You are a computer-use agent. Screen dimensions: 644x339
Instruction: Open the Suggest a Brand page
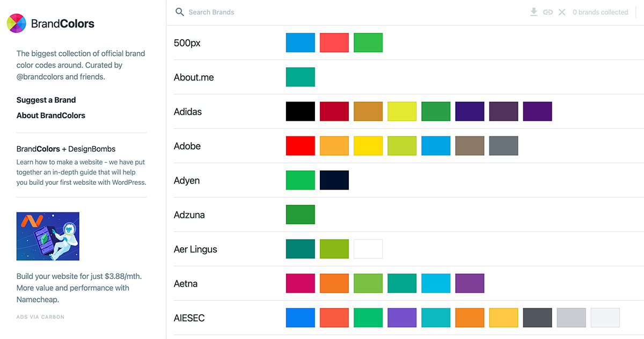click(x=46, y=100)
